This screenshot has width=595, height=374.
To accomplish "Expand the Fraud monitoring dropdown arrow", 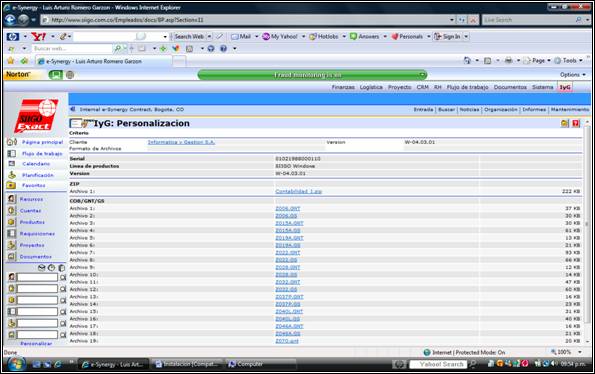I will click(422, 75).
